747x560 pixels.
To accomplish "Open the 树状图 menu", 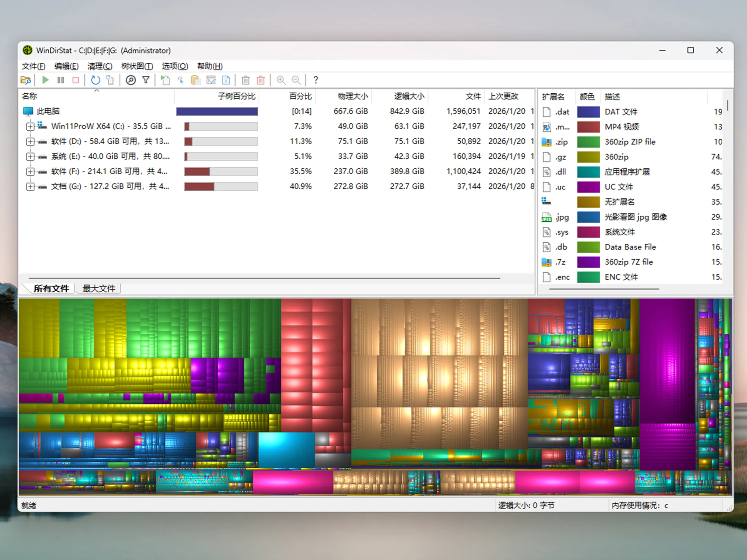I will tap(137, 66).
